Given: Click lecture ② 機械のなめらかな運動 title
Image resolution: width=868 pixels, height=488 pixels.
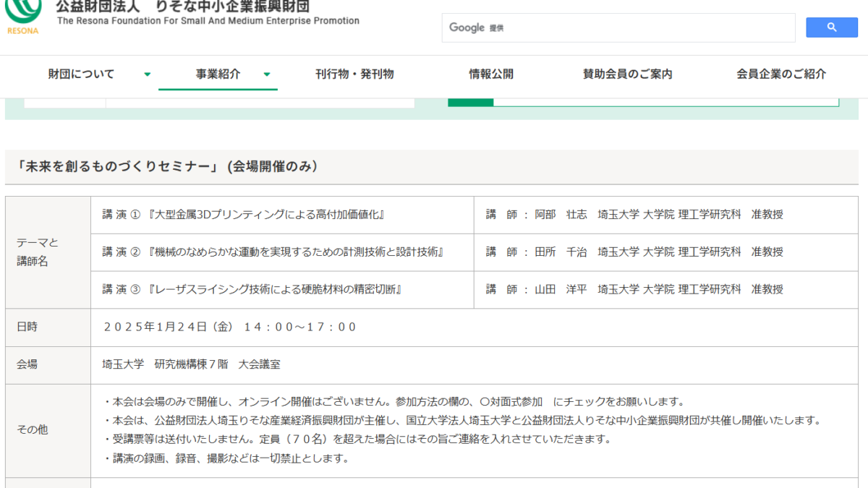Looking at the screenshot, I should tap(272, 252).
